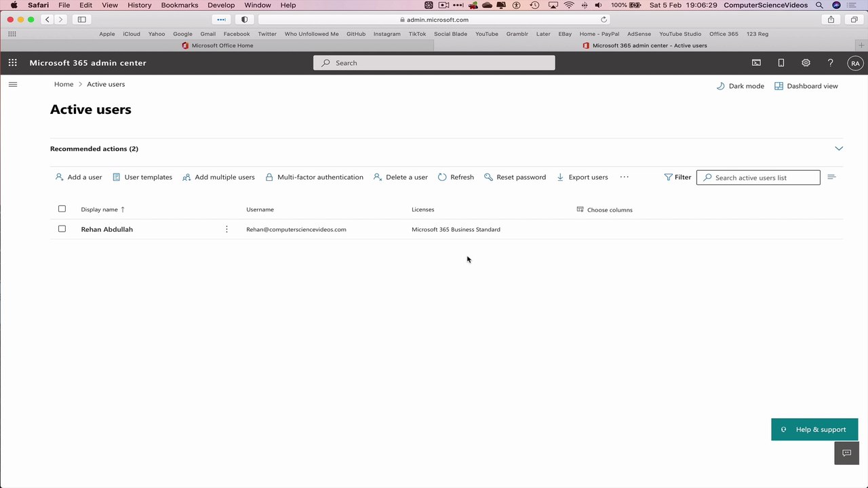Expand the Recommended actions section
This screenshot has height=488, width=868.
point(839,148)
